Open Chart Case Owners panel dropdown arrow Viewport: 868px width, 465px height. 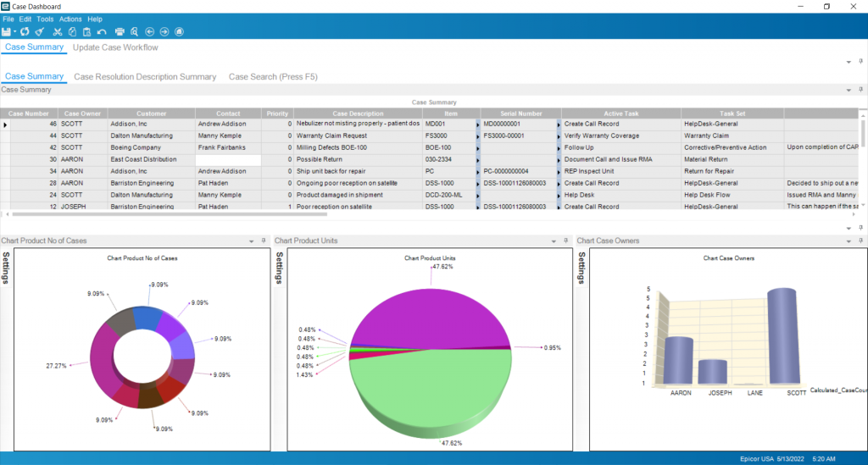pos(849,241)
